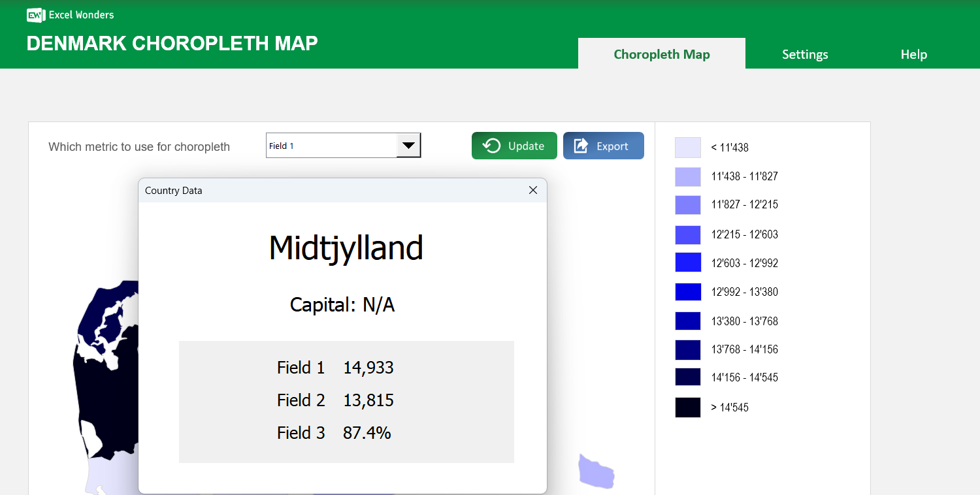The width and height of the screenshot is (980, 495).
Task: Click the Midtjylland title in the dialog
Action: click(x=346, y=248)
